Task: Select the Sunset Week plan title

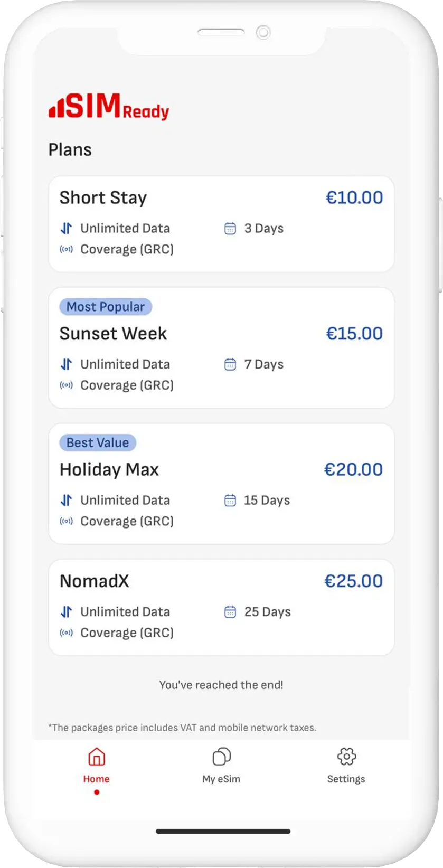Action: pyautogui.click(x=113, y=334)
